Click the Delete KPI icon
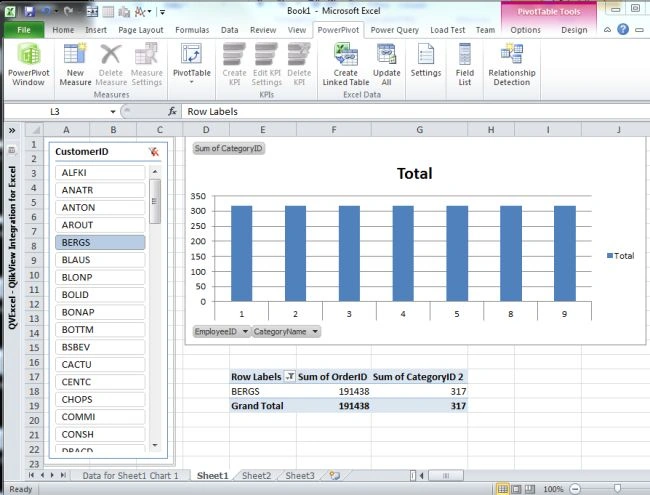The width and height of the screenshot is (650, 495). click(299, 64)
